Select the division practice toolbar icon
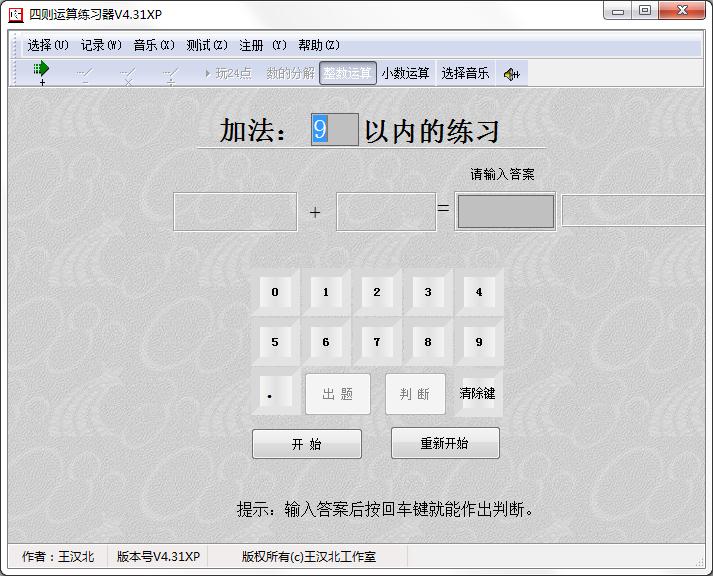Image resolution: width=713 pixels, height=576 pixels. 171,73
